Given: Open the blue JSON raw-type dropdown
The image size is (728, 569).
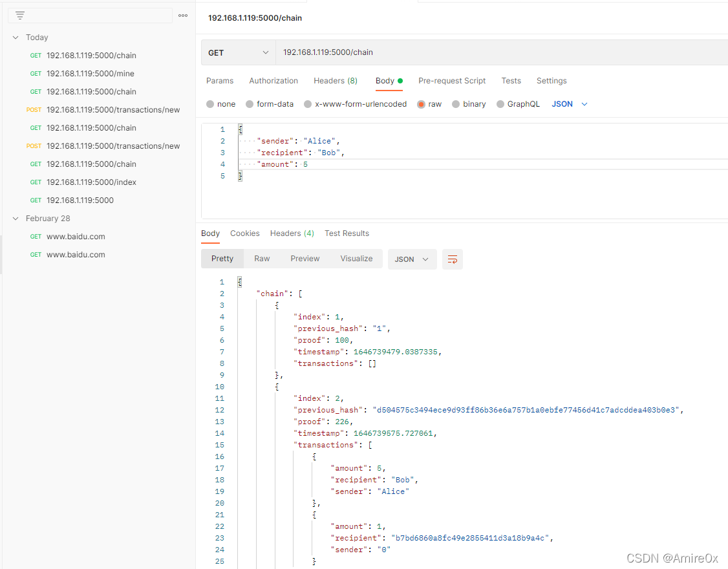Looking at the screenshot, I should pos(570,104).
